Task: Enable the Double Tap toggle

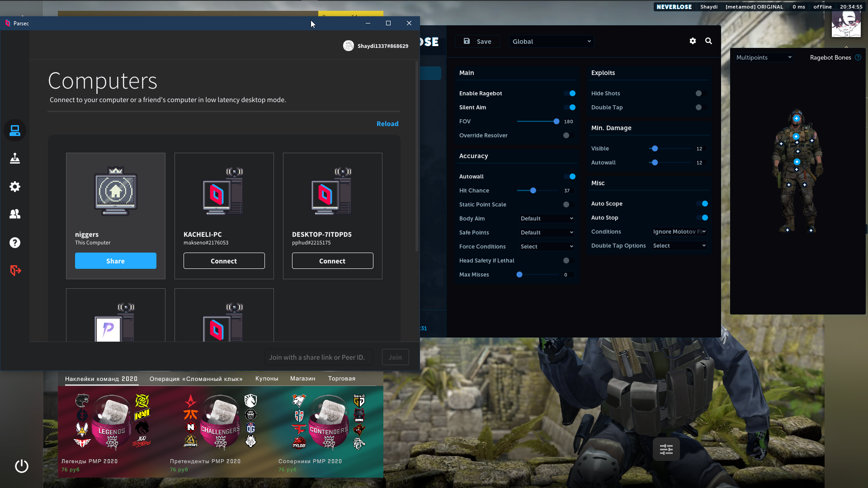Action: click(701, 108)
